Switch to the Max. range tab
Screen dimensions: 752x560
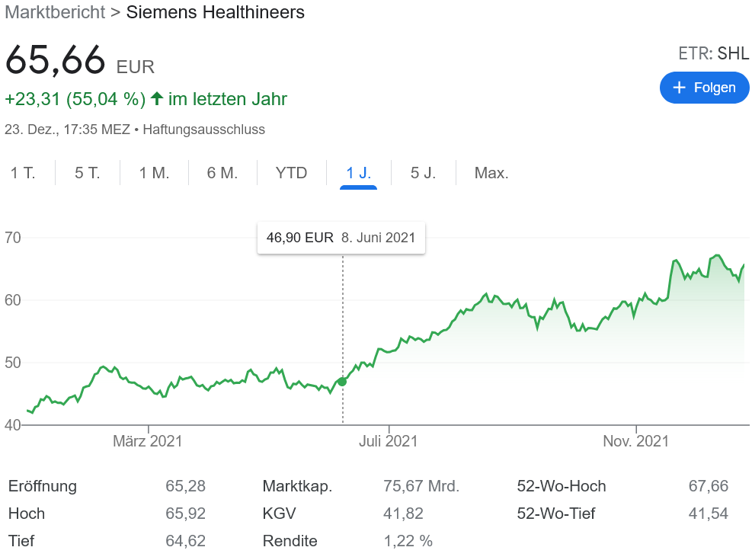pos(491,173)
